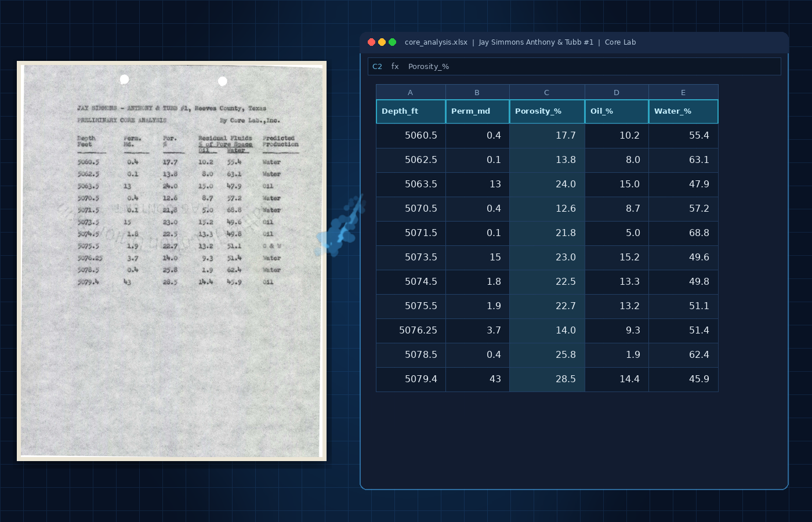The image size is (812, 522).
Task: Select depth cell 5062.5
Action: pyautogui.click(x=411, y=160)
